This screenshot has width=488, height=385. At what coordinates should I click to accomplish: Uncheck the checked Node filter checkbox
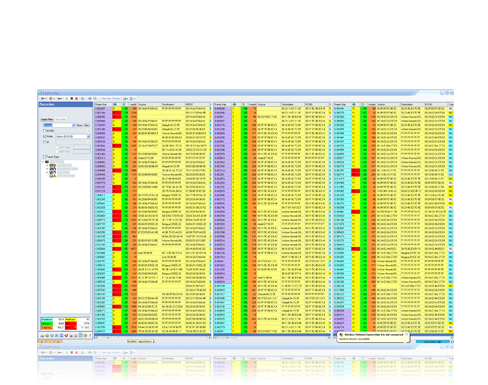coord(44,136)
